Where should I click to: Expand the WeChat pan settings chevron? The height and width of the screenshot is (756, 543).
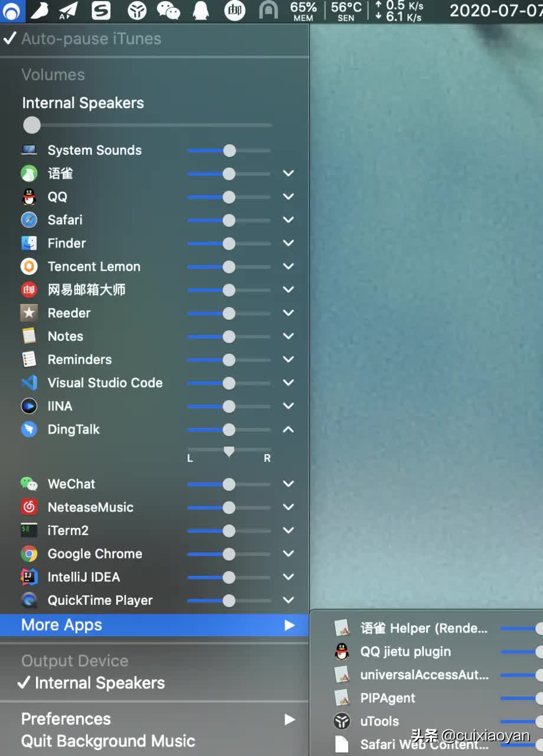(x=288, y=484)
